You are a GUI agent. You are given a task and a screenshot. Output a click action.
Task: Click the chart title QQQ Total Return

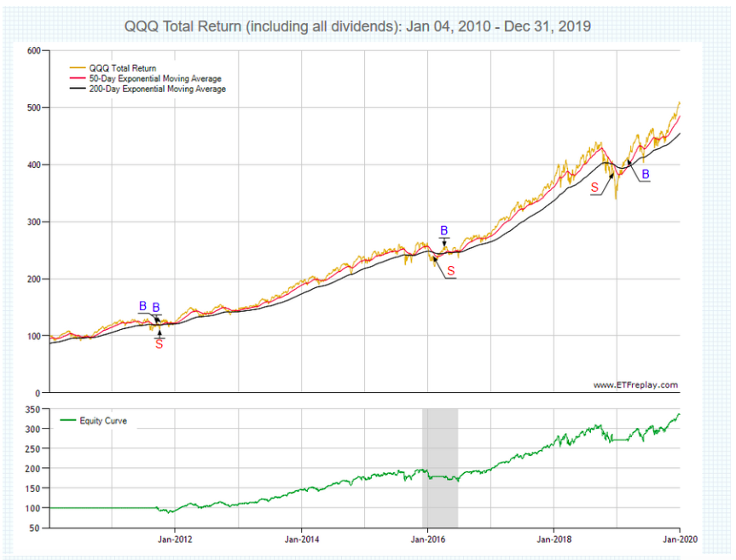357,26
